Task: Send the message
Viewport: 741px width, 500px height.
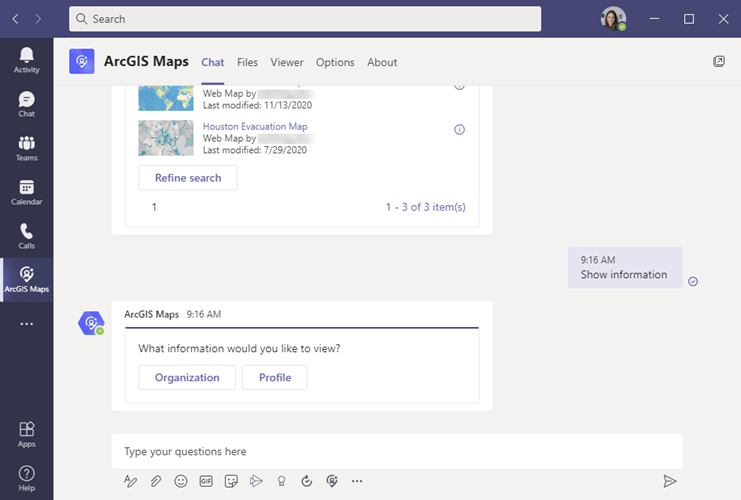Action: [669, 481]
